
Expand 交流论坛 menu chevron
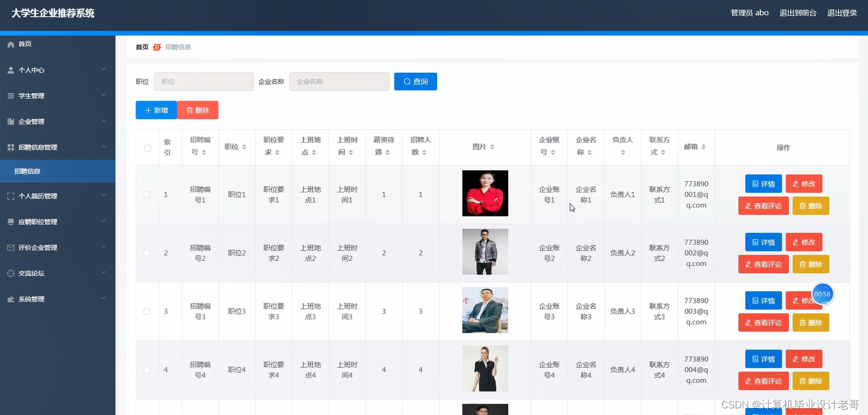point(103,273)
